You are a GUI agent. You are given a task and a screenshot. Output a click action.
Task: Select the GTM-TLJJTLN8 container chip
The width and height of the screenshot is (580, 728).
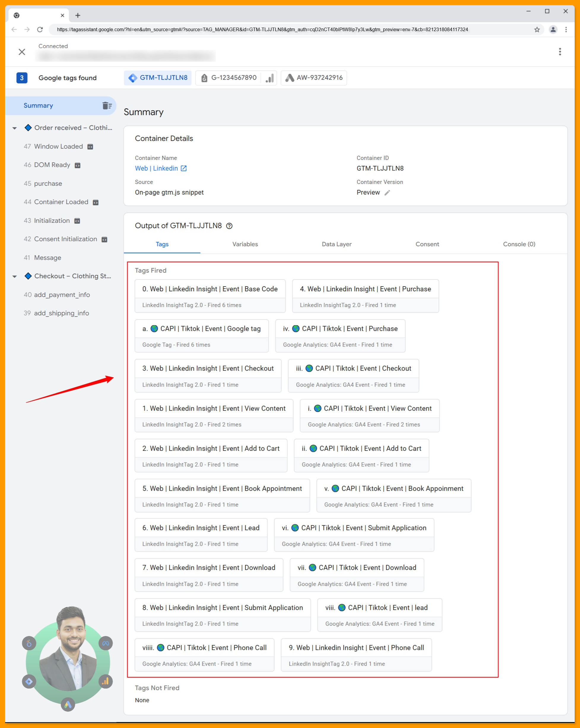(157, 78)
